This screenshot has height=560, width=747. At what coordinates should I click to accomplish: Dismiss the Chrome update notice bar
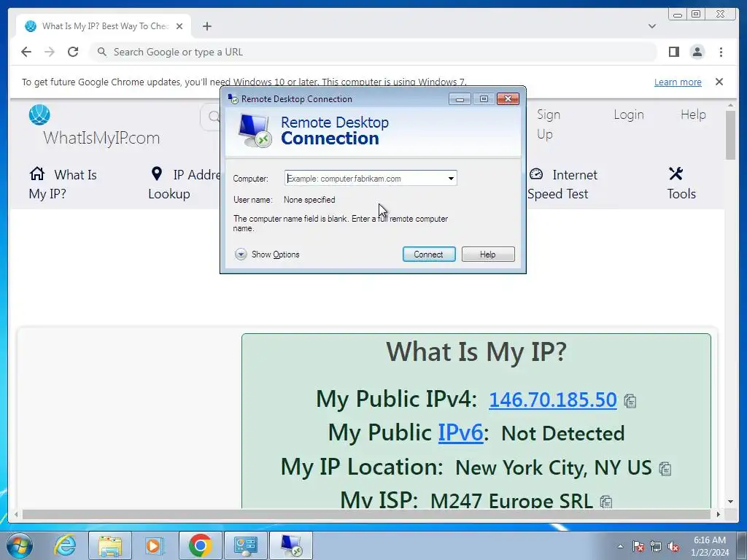[x=719, y=82]
